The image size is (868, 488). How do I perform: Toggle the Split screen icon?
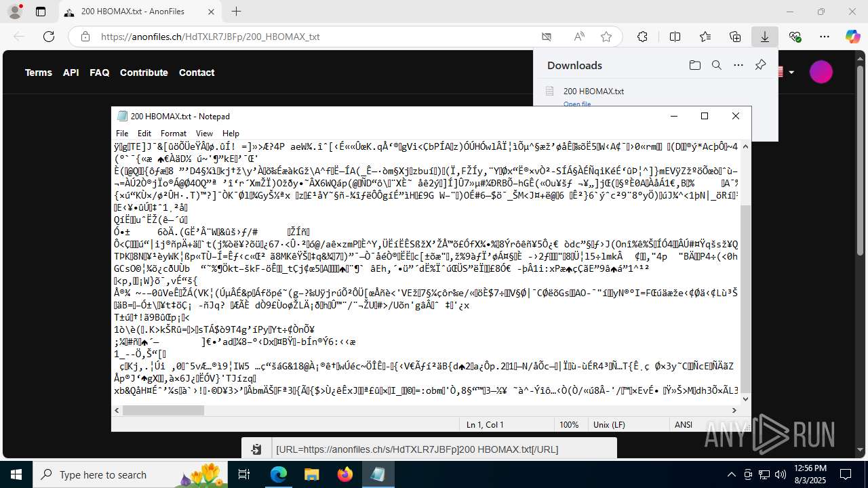point(675,37)
